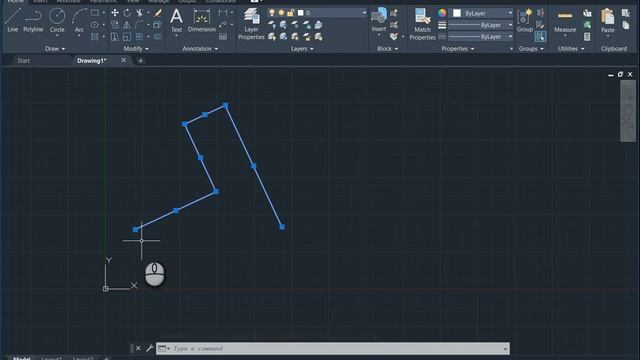Insert a Table from Annotation panel
The width and height of the screenshot is (640, 360).
(223, 37)
